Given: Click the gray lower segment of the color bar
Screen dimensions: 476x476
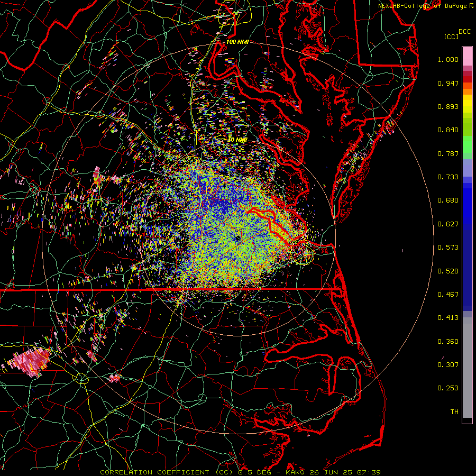Looking at the screenshot, I should [467, 368].
